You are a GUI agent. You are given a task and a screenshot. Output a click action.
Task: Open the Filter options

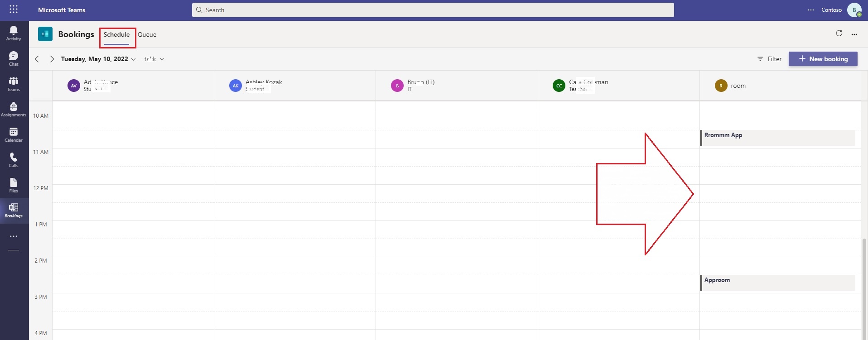(769, 59)
